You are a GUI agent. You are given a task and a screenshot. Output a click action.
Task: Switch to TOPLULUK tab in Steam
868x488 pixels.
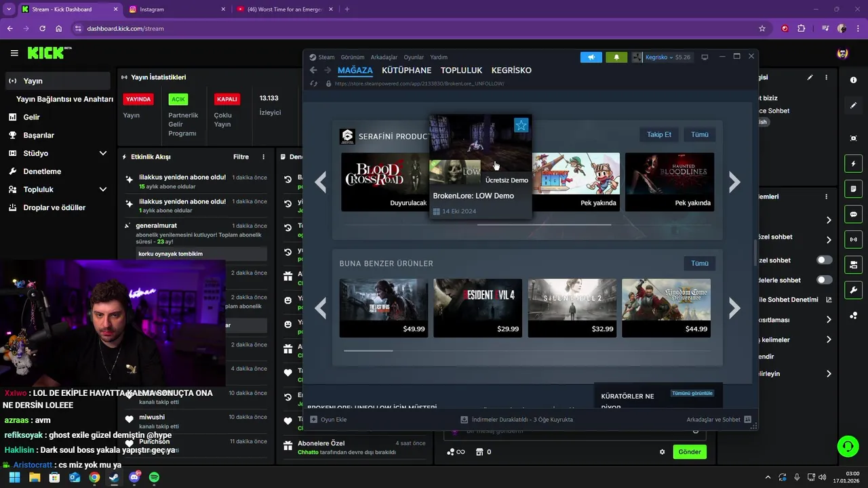(x=461, y=70)
